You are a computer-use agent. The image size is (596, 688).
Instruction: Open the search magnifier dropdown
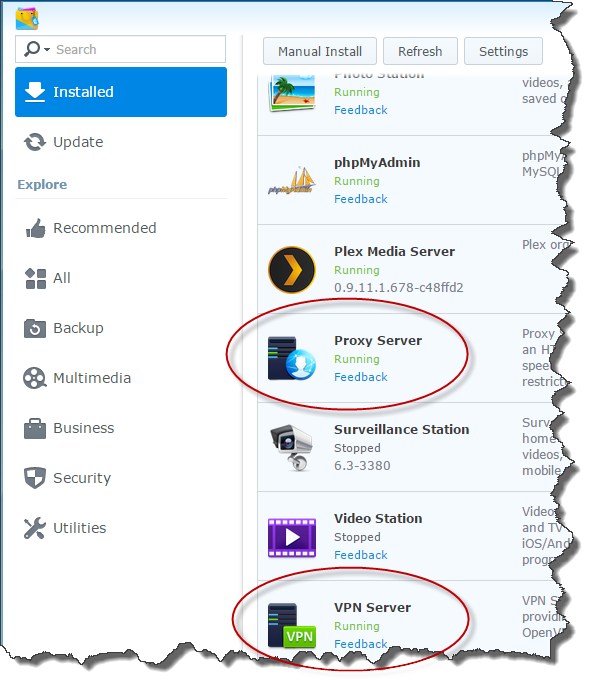(37, 49)
